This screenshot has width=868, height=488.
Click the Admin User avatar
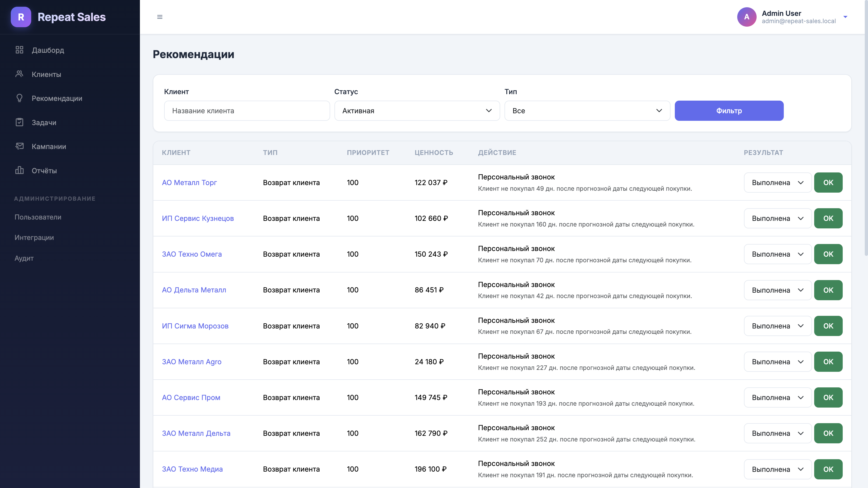click(x=747, y=17)
